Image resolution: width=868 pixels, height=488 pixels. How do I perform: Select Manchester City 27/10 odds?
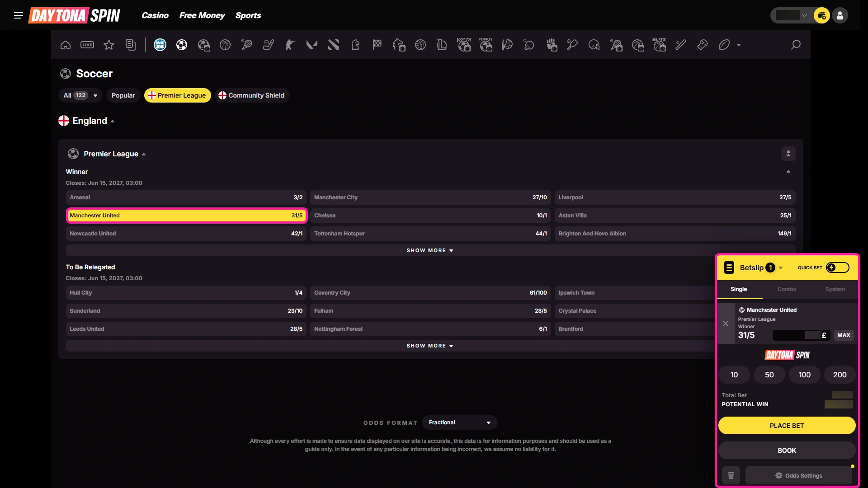point(430,197)
